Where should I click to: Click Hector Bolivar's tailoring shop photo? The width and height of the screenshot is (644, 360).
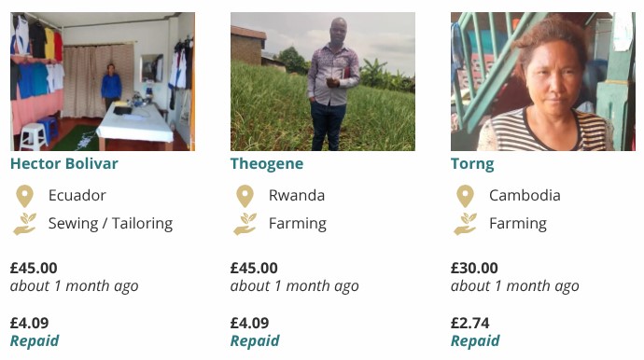[103, 81]
